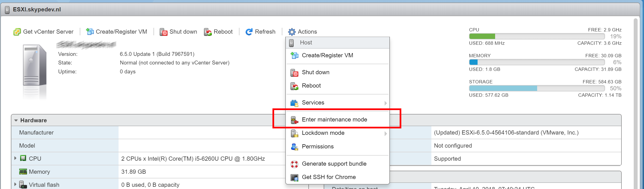Click the Shut down icon in Actions menu
Viewport: 644px width, 189px height.
point(294,73)
